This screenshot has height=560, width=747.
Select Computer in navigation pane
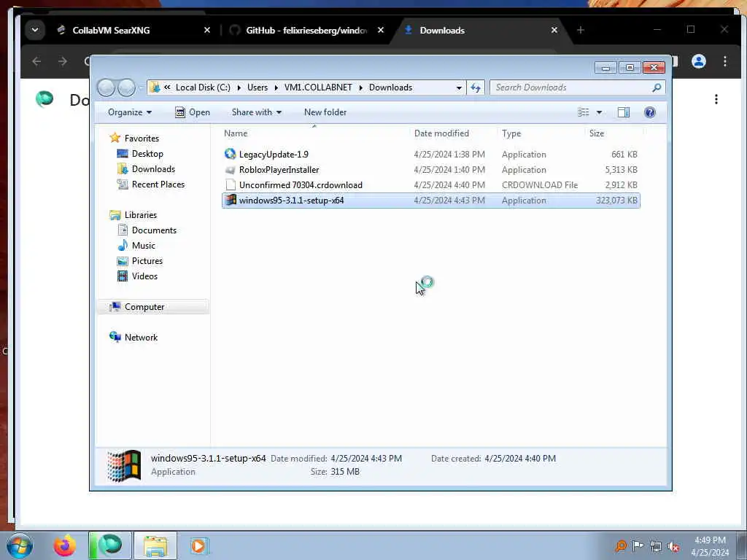tap(153, 307)
